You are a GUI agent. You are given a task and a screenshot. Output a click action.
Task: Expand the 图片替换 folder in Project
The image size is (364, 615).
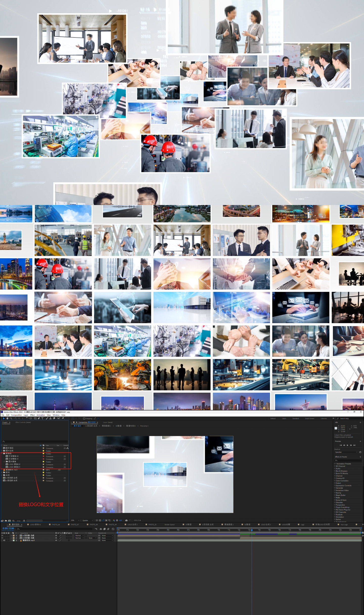click(x=4, y=461)
